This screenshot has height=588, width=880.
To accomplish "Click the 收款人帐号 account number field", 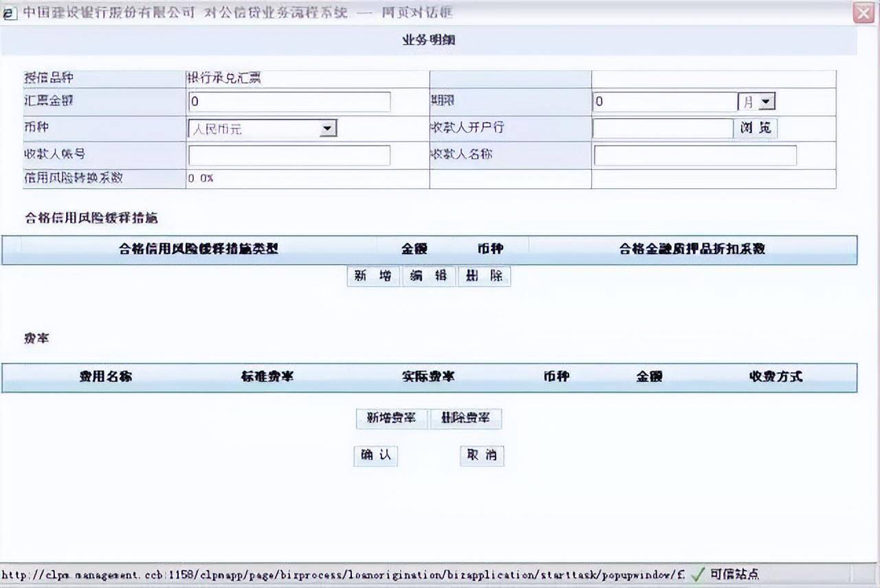I will click(289, 155).
